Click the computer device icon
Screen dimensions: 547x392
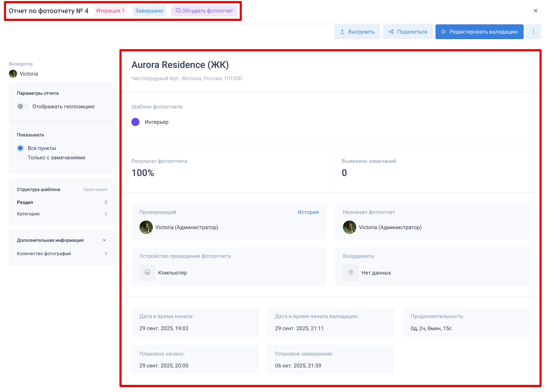147,272
